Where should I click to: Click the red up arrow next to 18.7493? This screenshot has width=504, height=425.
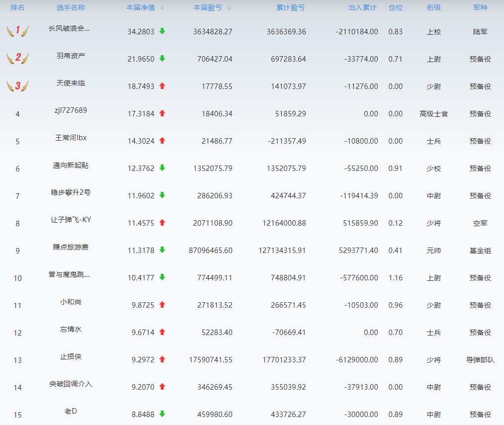coord(163,86)
